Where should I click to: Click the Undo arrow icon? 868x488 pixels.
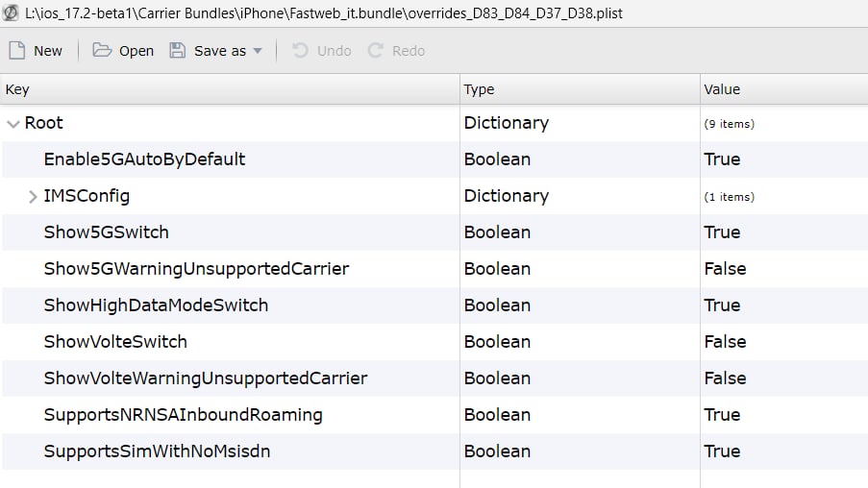point(300,50)
